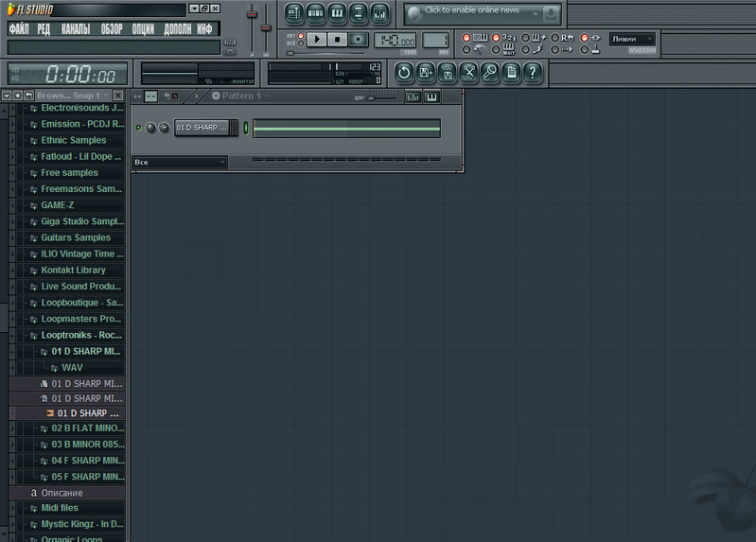This screenshot has height=542, width=756.
Task: Toggle the channel mute green LED
Action: click(x=139, y=128)
